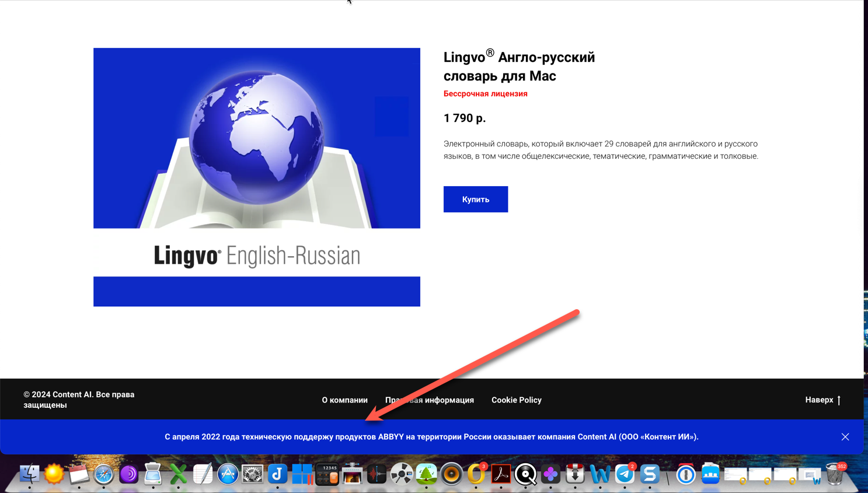This screenshot has height=493, width=868.
Task: Close the blue ABBYY support banner
Action: pyautogui.click(x=845, y=437)
